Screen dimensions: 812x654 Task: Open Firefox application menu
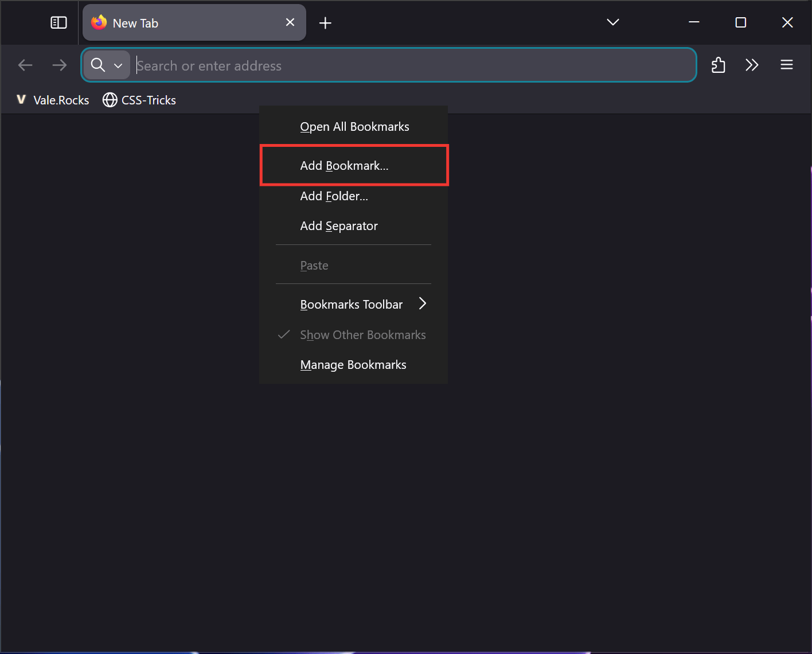coord(787,65)
